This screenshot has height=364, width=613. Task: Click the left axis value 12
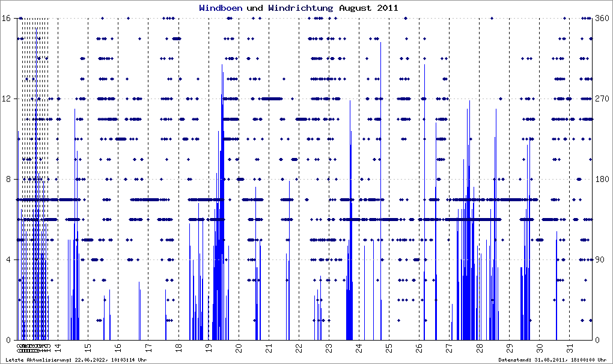tap(6, 99)
